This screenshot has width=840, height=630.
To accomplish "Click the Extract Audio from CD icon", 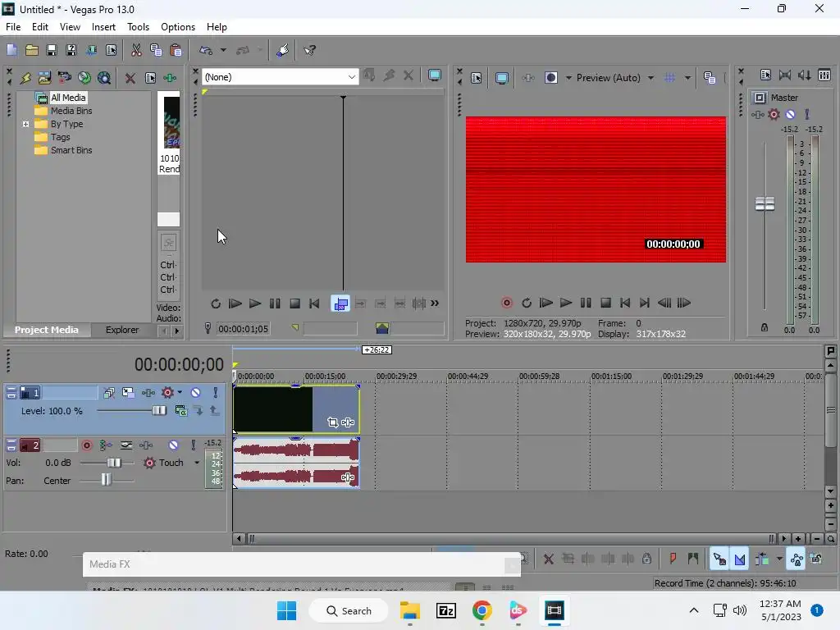I will [84, 78].
